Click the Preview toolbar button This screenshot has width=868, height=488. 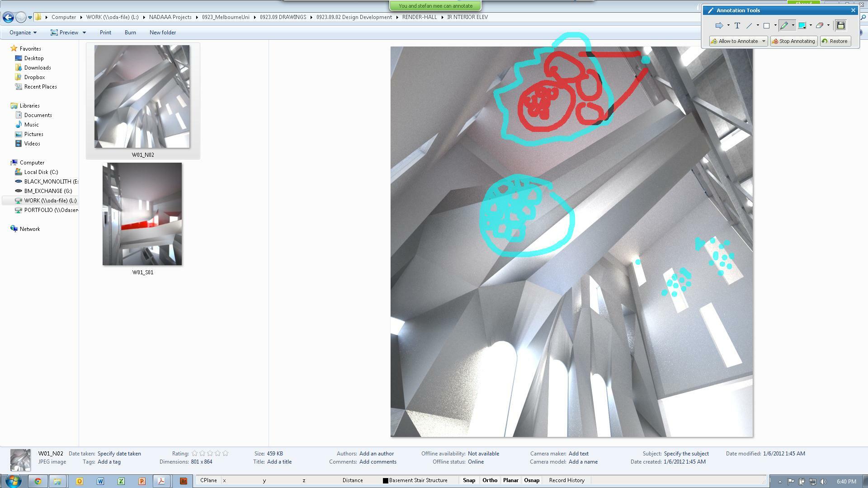(65, 33)
